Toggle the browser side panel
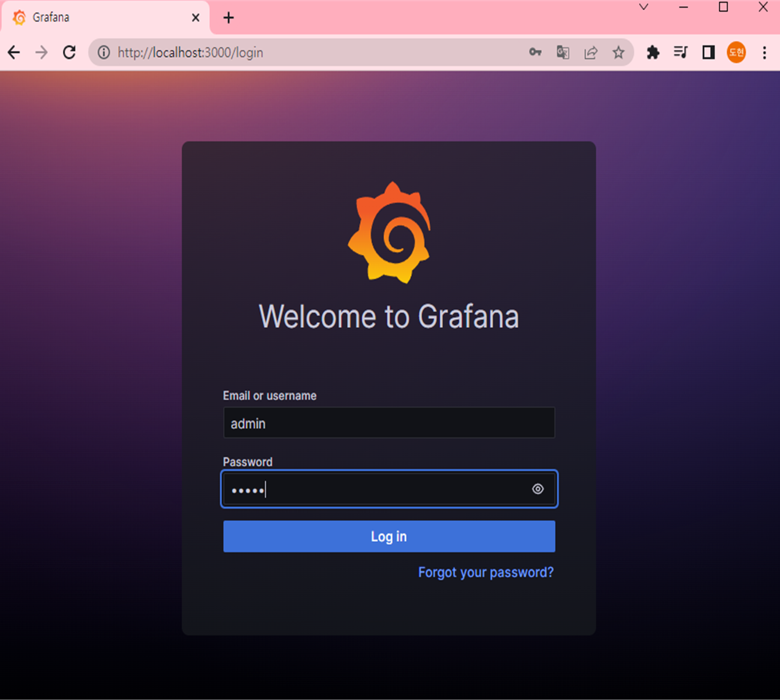The image size is (780, 700). click(709, 52)
